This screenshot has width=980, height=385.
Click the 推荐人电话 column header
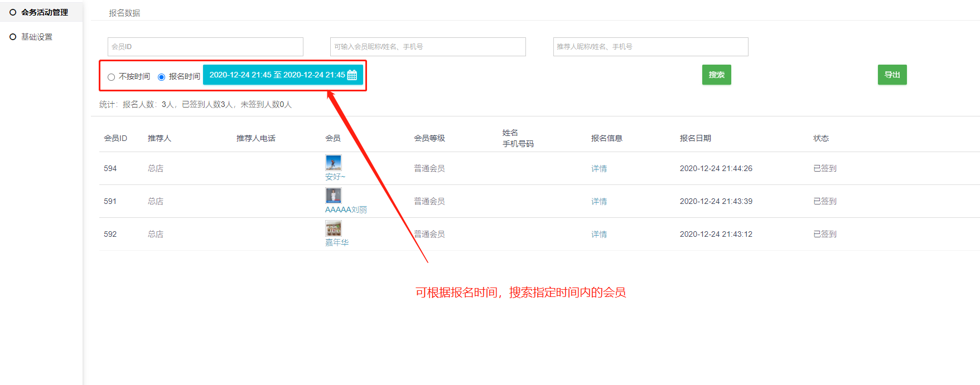256,138
